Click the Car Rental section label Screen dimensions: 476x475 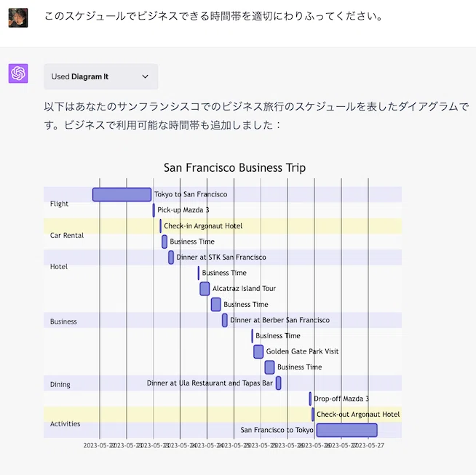(x=67, y=236)
